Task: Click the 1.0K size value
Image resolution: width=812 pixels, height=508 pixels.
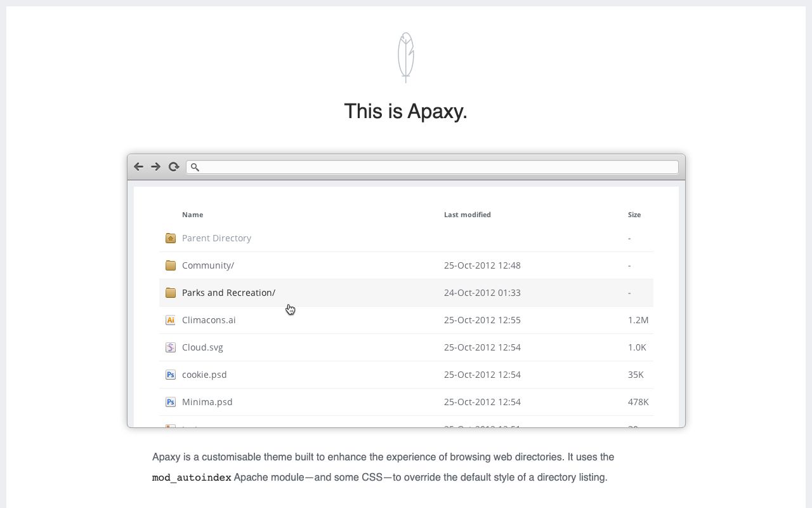Action: [x=637, y=347]
